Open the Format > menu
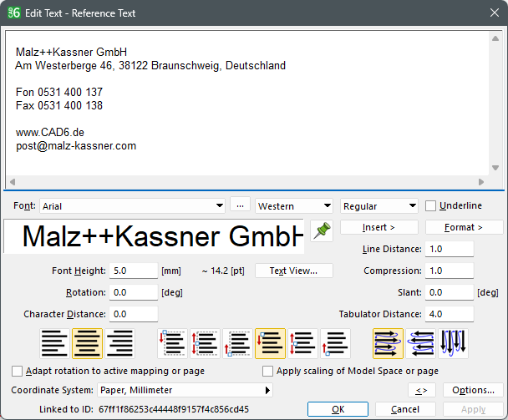 click(x=464, y=227)
